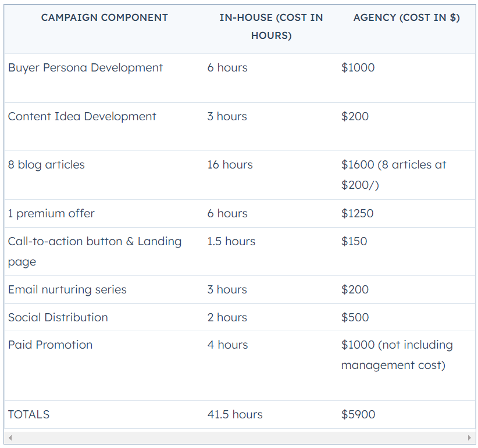This screenshot has height=448, width=478.
Task: Click the 16 hours blog articles cell
Action: coord(230,165)
